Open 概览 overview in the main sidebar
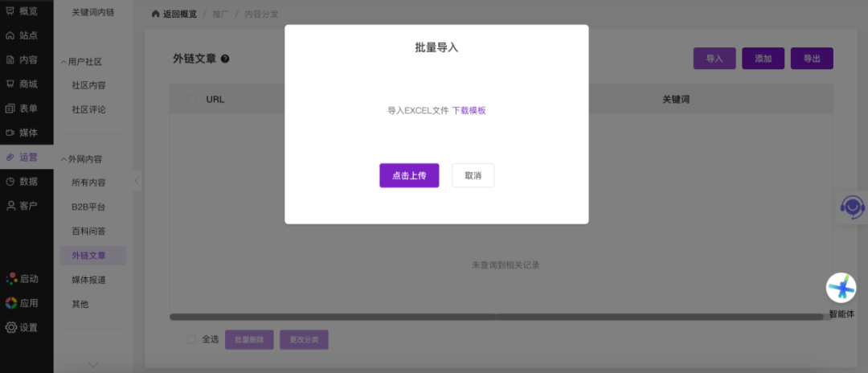The image size is (868, 373). click(x=23, y=11)
